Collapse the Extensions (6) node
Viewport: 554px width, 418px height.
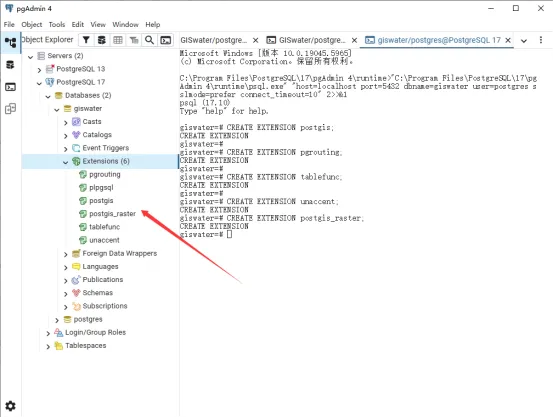pos(65,162)
